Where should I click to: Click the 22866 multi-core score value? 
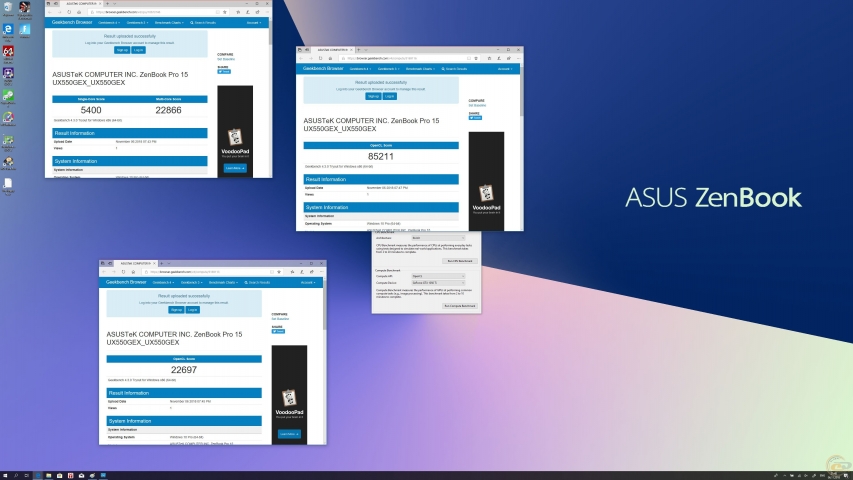[168, 110]
